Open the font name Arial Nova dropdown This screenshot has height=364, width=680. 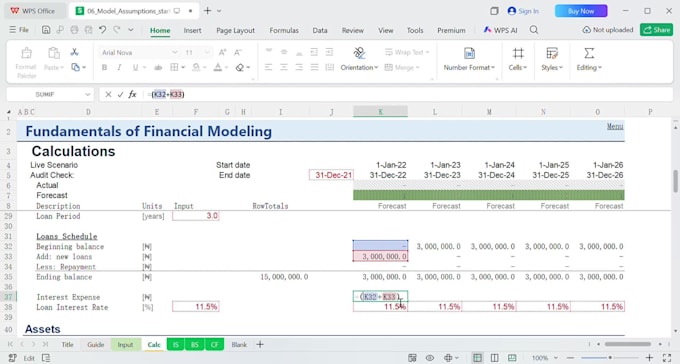tap(175, 52)
